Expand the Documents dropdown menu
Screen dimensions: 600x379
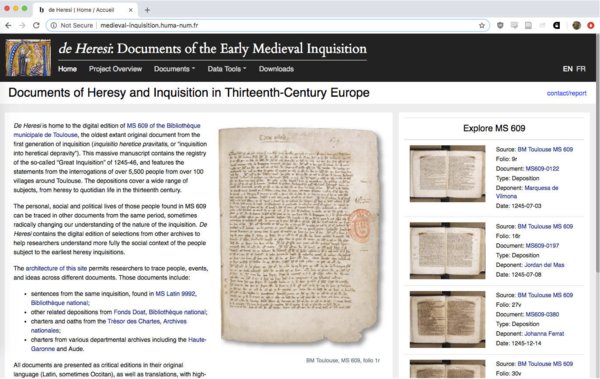coord(174,69)
